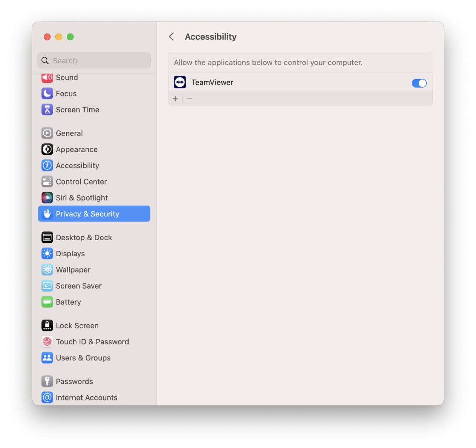
Task: Go back with the Accessibility back chevron
Action: pos(171,37)
